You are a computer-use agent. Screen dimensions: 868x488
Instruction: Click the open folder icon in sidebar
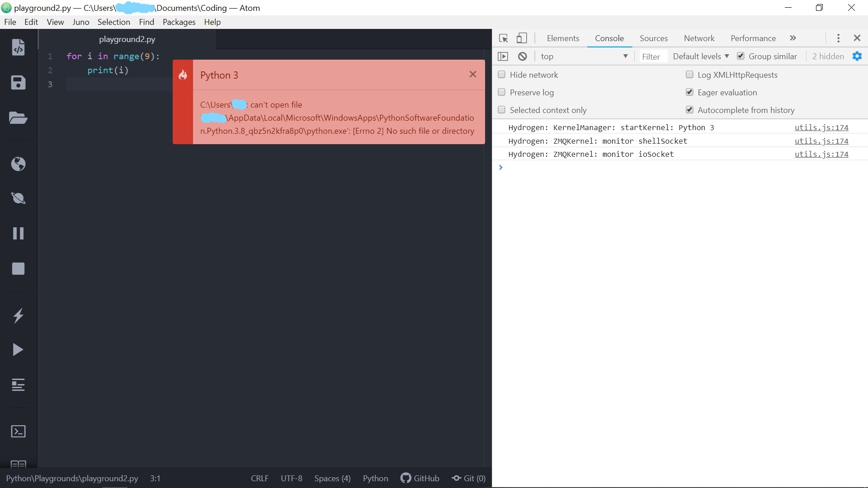(x=18, y=118)
